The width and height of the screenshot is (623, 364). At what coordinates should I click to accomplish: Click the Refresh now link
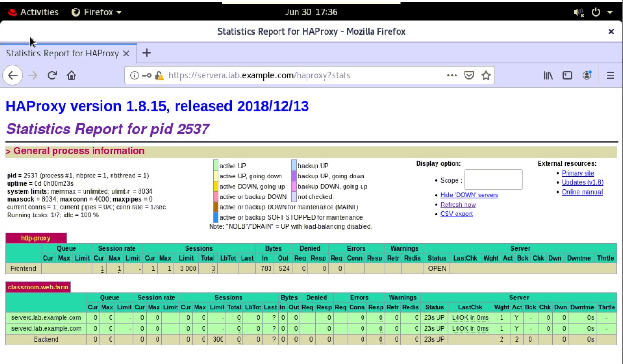coord(458,205)
